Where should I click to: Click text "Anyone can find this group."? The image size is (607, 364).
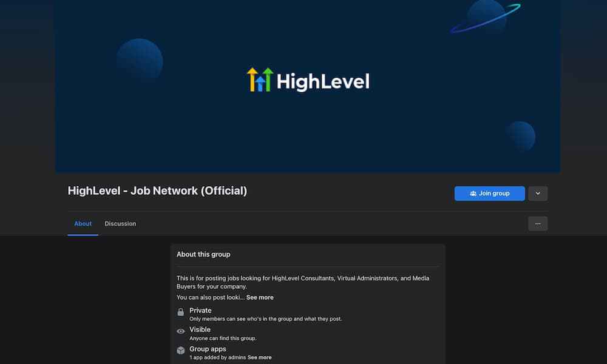tap(223, 338)
